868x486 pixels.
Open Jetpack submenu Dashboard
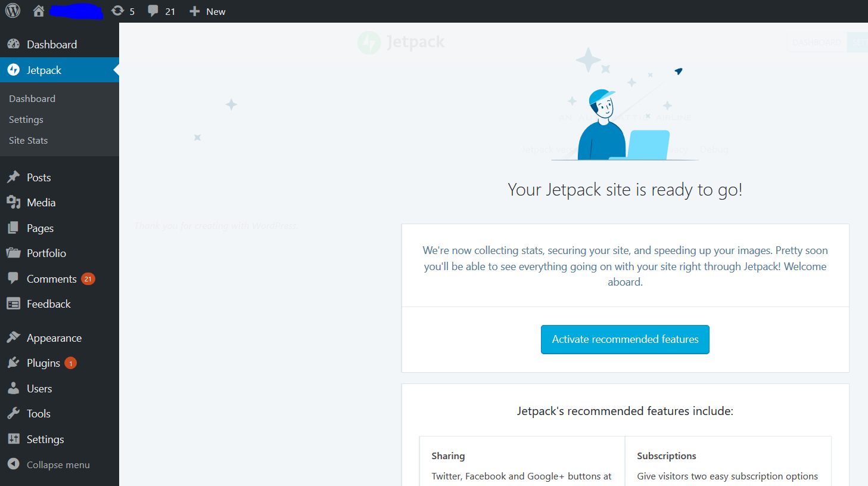[32, 98]
